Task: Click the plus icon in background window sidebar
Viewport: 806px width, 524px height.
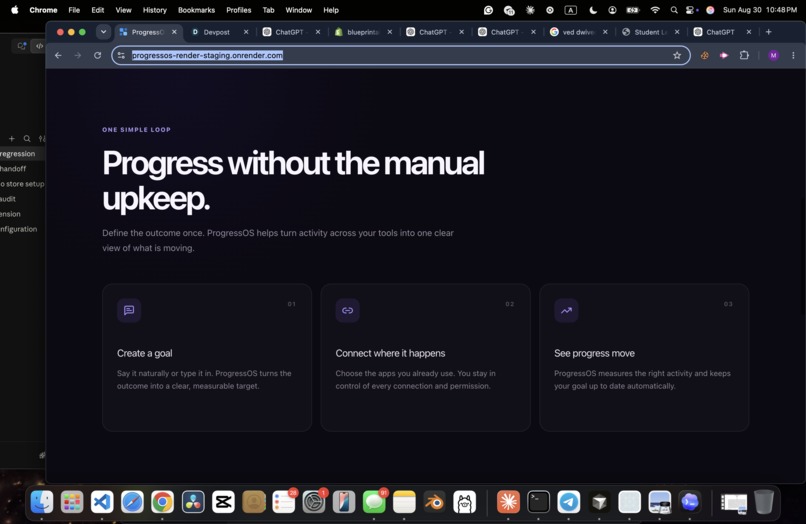Action: pos(11,138)
